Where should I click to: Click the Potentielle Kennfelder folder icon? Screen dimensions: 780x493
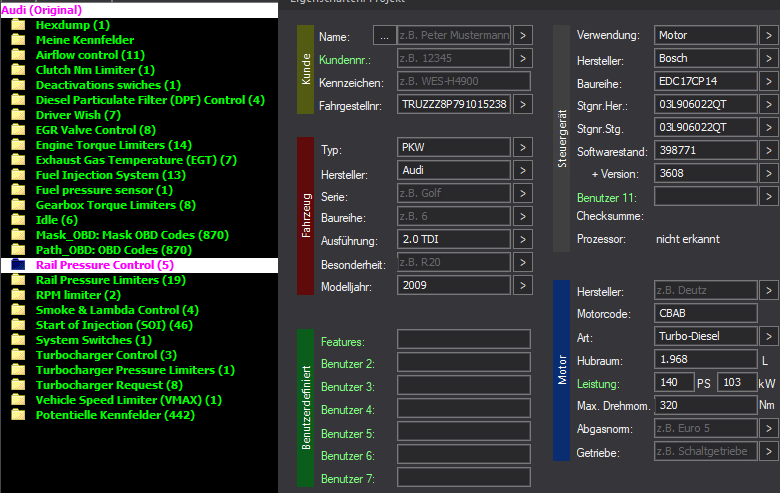coord(18,415)
